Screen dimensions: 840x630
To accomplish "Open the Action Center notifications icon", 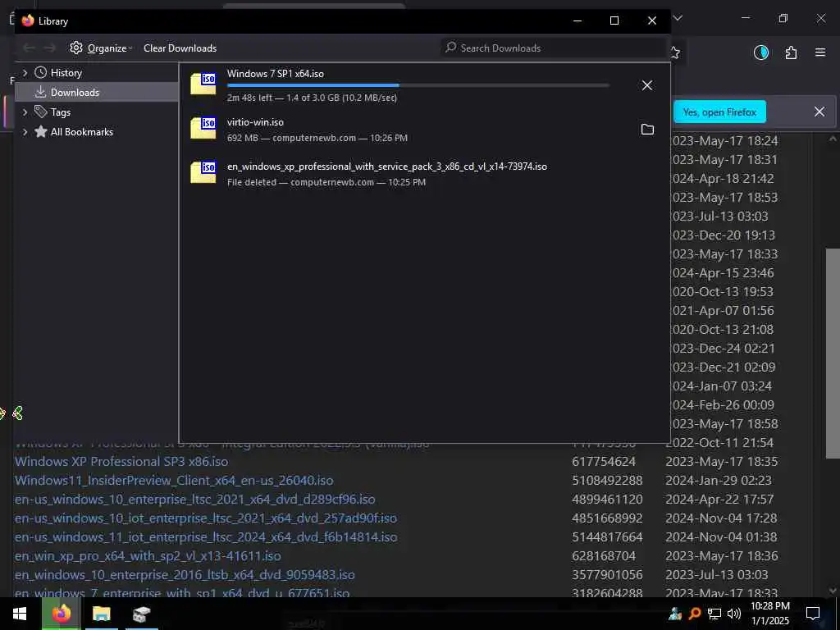I will 813,614.
